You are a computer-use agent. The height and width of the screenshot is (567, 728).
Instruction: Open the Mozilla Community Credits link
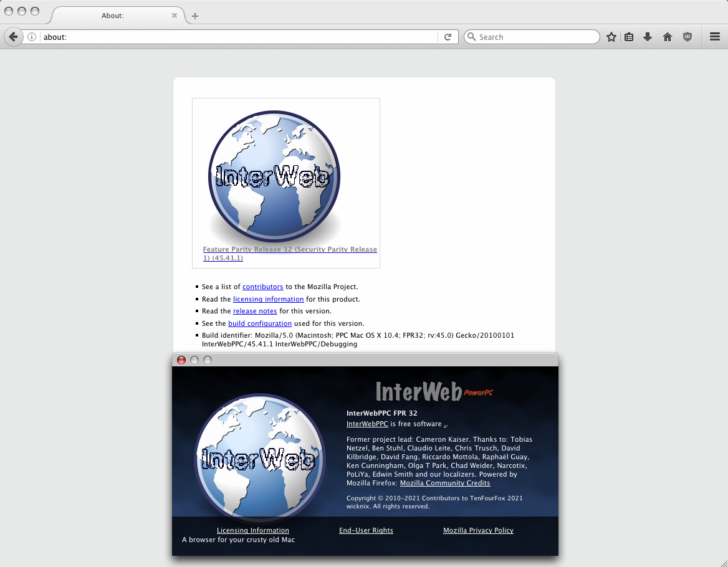[445, 483]
